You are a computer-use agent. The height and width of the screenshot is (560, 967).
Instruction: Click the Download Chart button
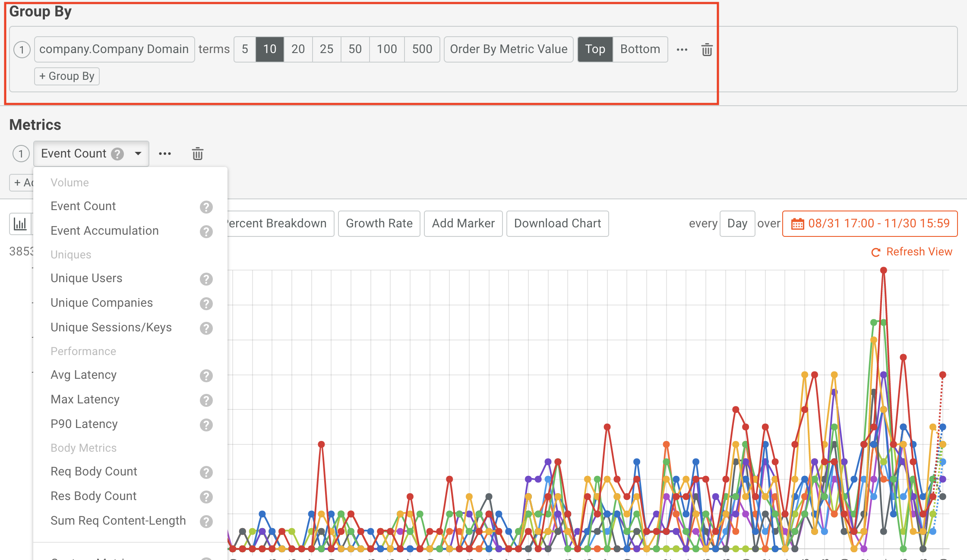[x=557, y=223]
